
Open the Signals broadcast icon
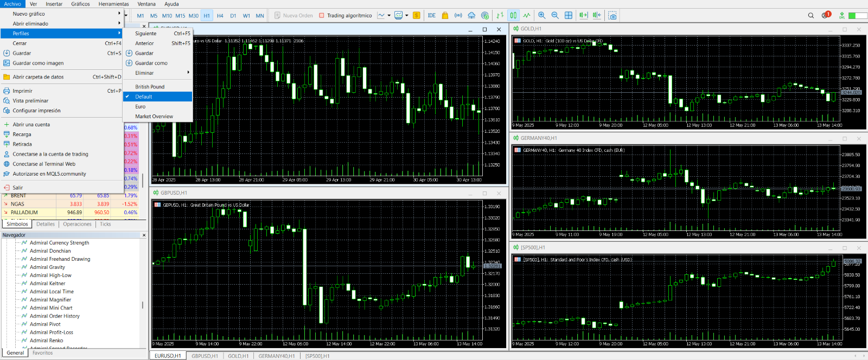[x=458, y=16]
